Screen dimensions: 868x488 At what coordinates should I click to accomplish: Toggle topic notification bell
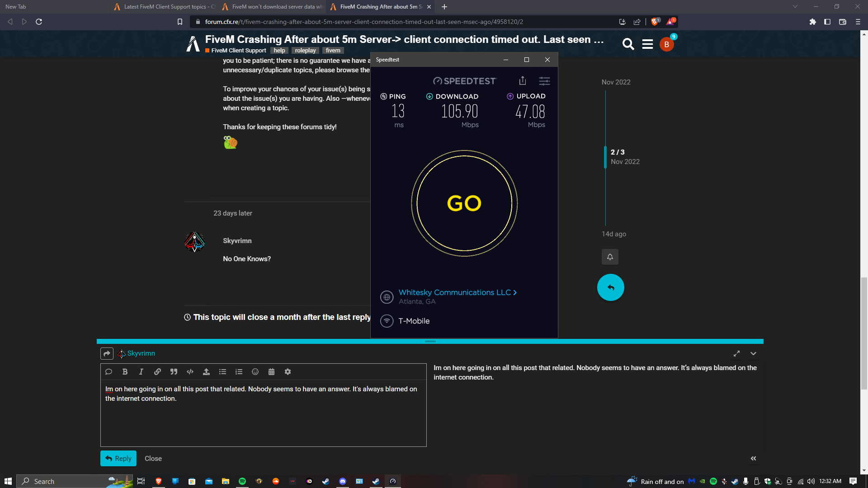(x=610, y=257)
